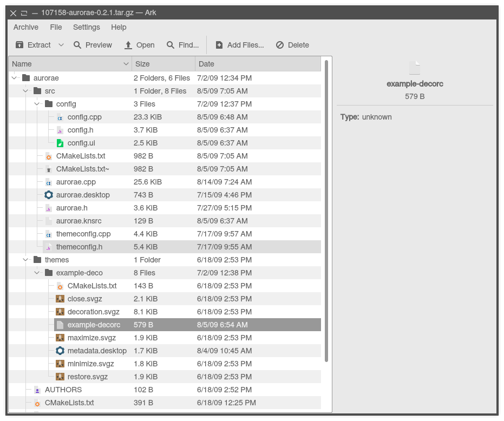
Task: Open the Find... search tool
Action: click(182, 45)
